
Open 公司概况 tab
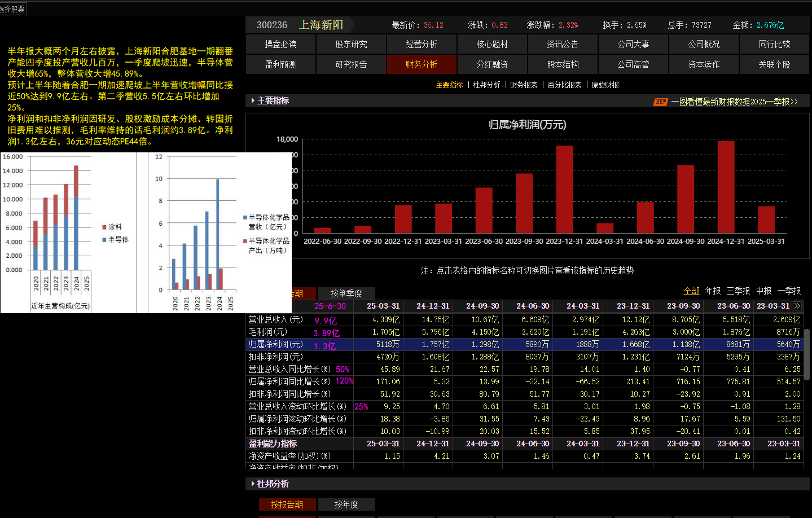coord(704,44)
